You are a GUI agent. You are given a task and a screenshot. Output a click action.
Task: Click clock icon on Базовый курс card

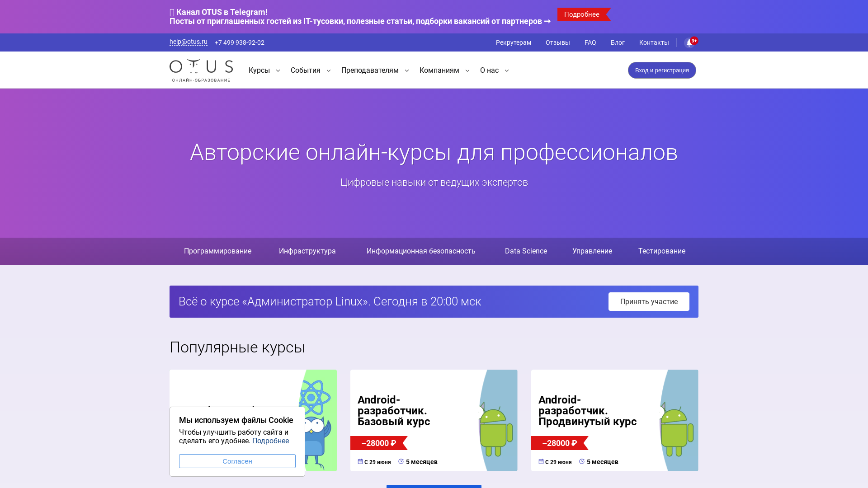coord(401,461)
